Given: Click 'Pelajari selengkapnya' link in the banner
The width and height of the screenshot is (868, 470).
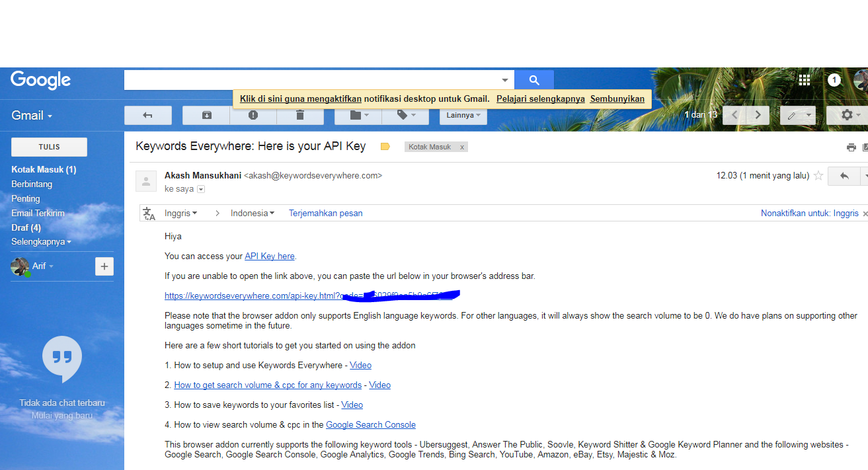Looking at the screenshot, I should (x=541, y=98).
